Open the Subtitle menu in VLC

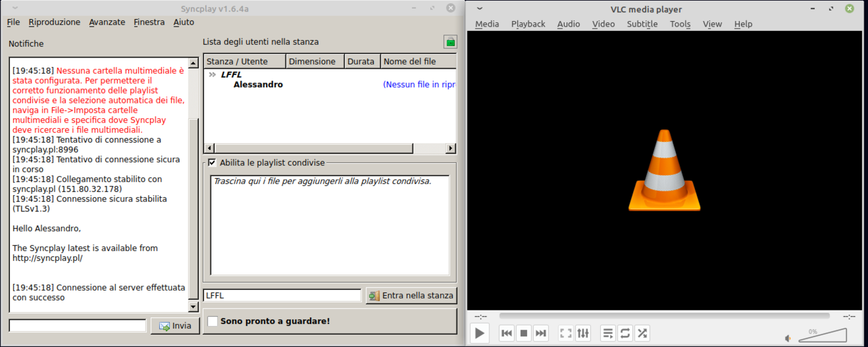pyautogui.click(x=642, y=24)
